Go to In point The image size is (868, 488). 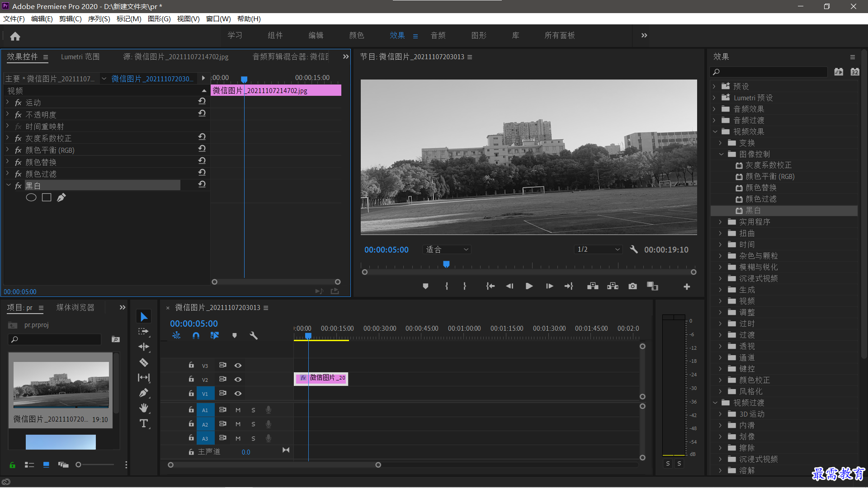point(490,286)
